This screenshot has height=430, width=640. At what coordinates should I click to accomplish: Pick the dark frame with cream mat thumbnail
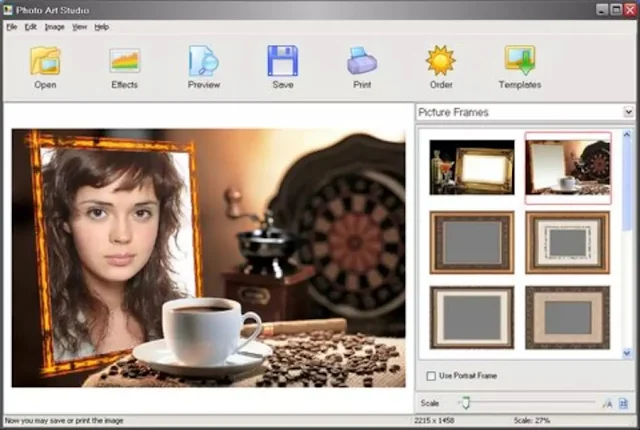[x=472, y=317]
